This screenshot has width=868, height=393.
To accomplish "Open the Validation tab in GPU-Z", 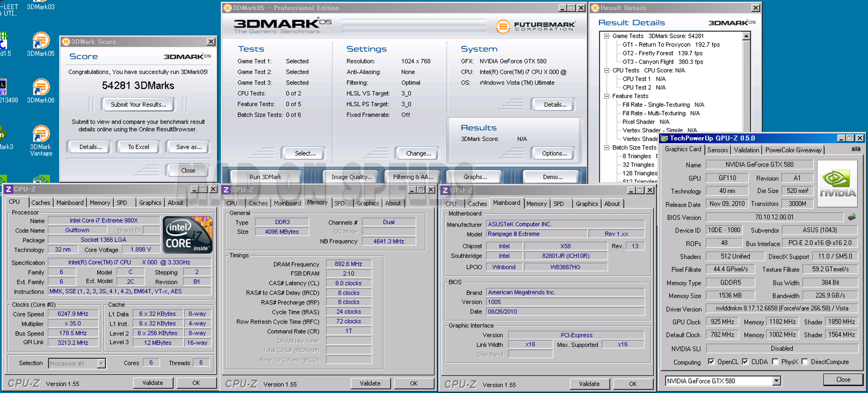I will pyautogui.click(x=746, y=150).
